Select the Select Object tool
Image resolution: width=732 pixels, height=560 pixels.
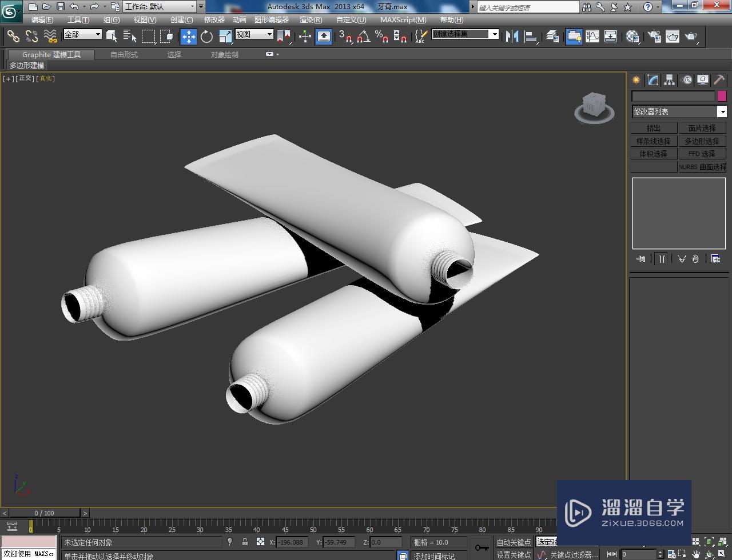coord(112,37)
